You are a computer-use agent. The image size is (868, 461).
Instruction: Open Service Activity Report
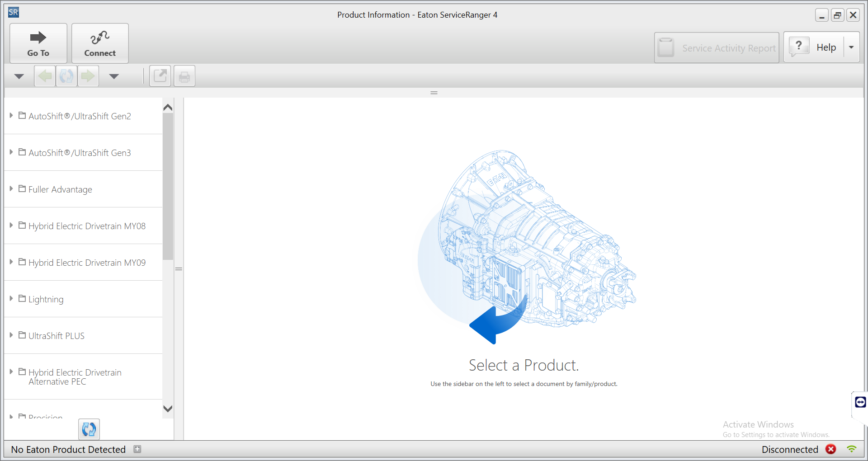[717, 47]
